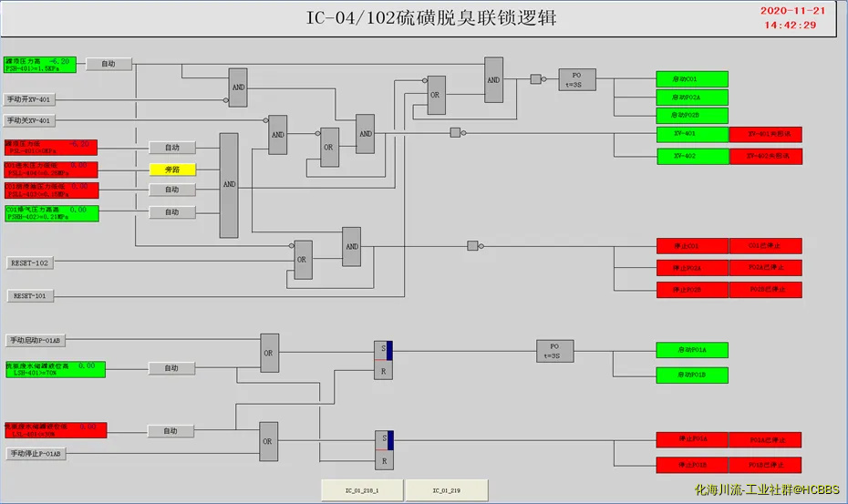Click the 手动关XV-401 button
Screen dimensions: 848x504
[x=29, y=120]
